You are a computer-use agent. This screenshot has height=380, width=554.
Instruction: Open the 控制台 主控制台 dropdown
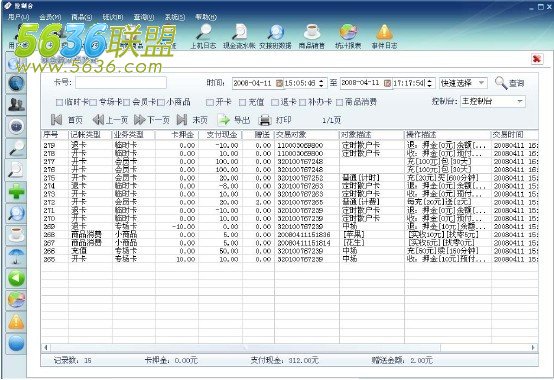click(x=493, y=102)
